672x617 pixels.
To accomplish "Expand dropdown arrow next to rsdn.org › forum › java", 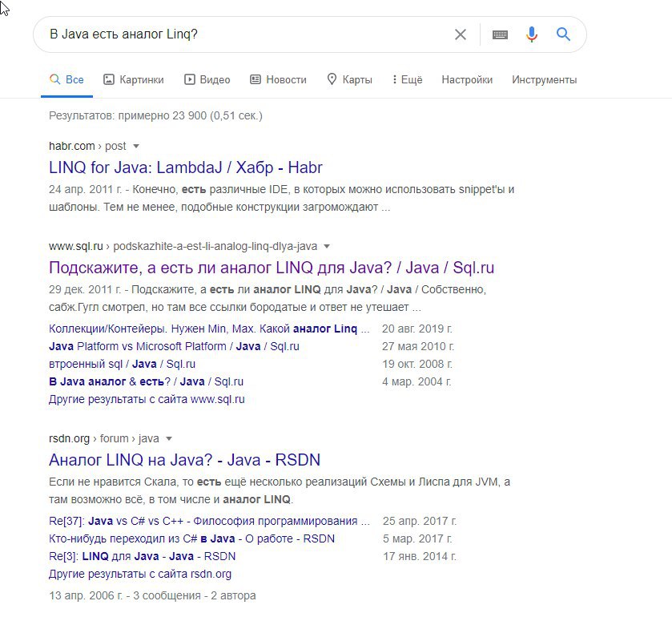I will coord(169,438).
